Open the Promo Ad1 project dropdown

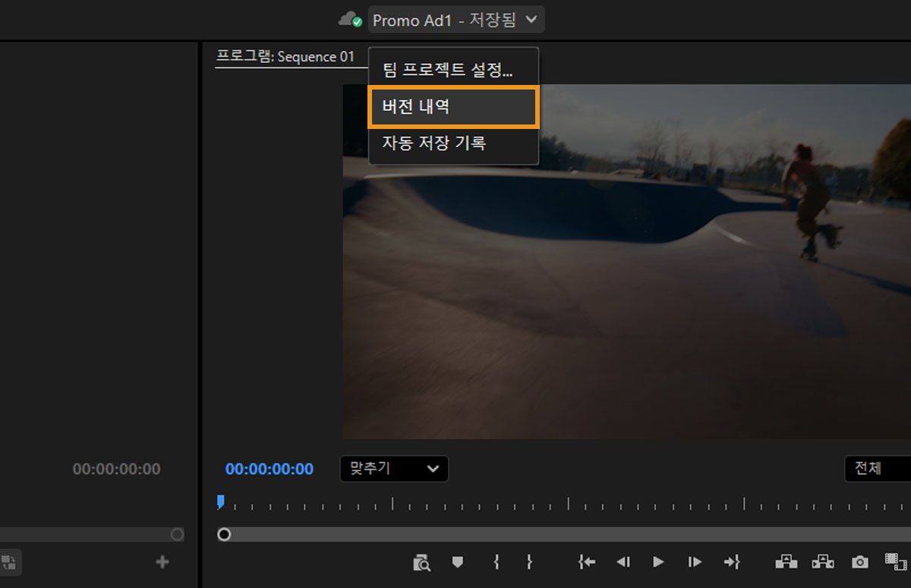[455, 18]
